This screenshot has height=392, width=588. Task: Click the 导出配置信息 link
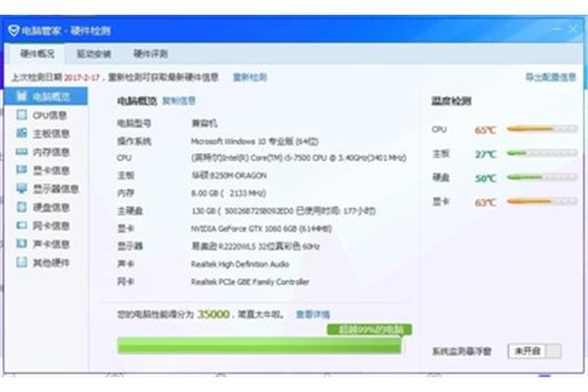pyautogui.click(x=551, y=77)
